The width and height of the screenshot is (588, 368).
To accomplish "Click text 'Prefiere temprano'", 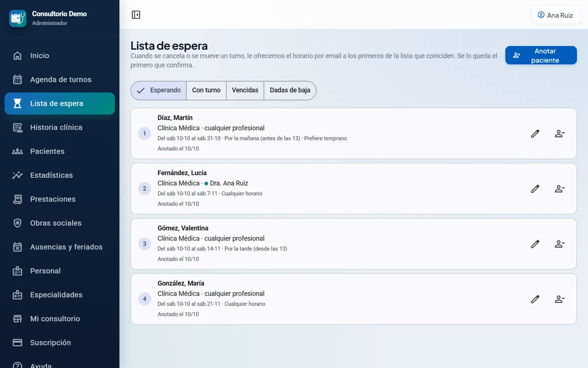I will pos(325,138).
